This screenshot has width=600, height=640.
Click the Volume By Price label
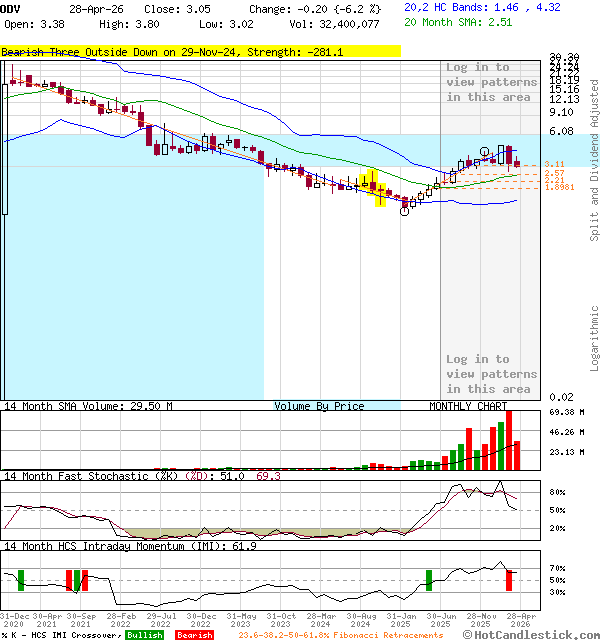click(x=319, y=406)
